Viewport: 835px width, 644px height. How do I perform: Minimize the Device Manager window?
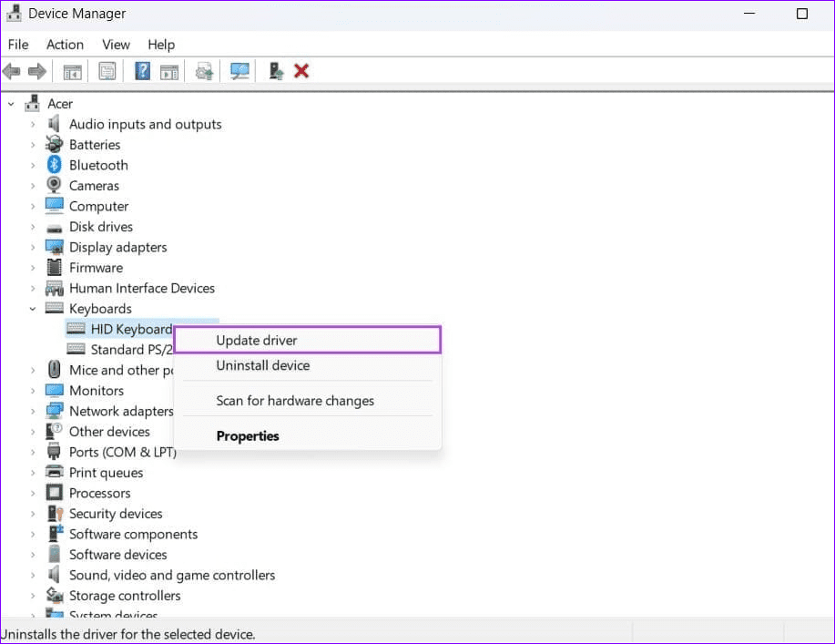pyautogui.click(x=749, y=14)
